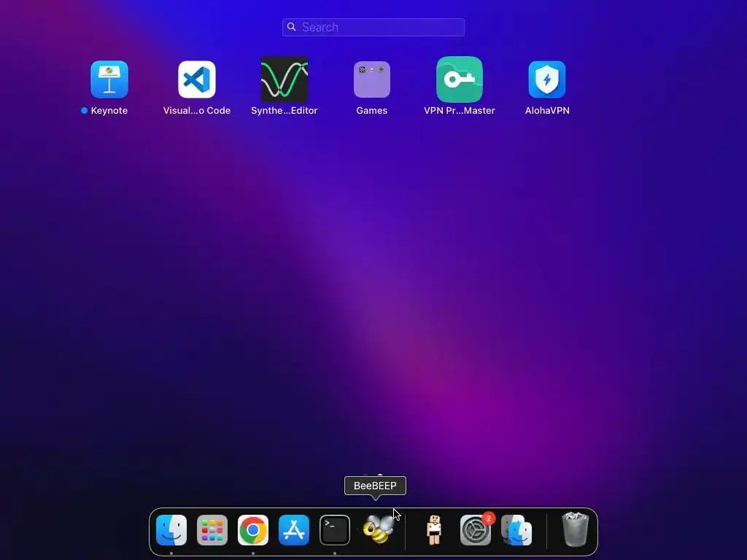
Task: Click the "VPN Pr...Master" label
Action: coord(460,111)
